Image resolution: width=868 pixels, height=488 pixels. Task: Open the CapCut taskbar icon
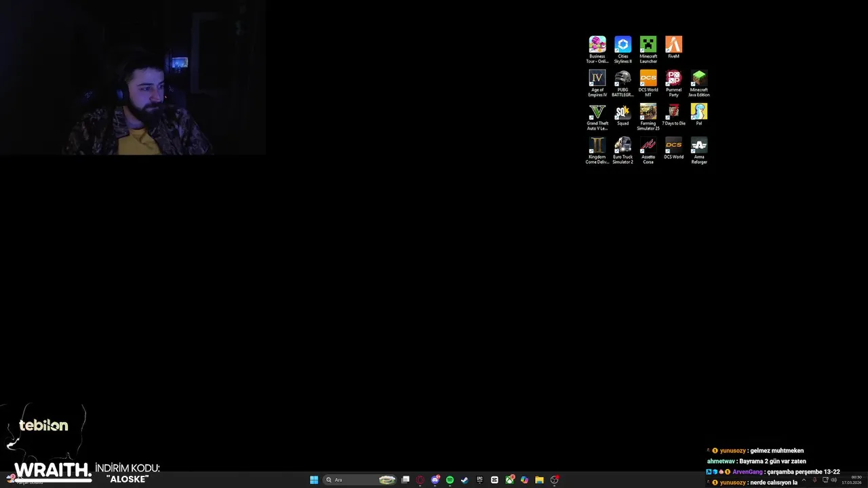pos(494,480)
